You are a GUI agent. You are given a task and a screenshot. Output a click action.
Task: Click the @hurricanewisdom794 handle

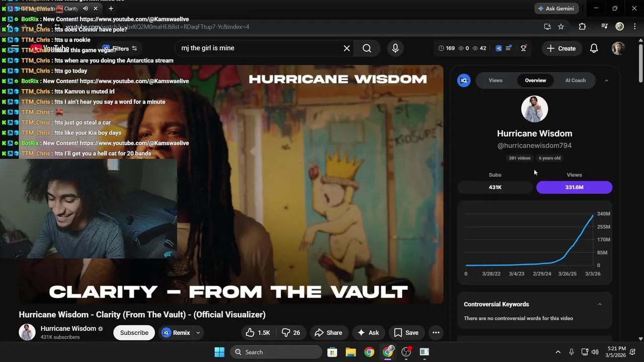[534, 145]
